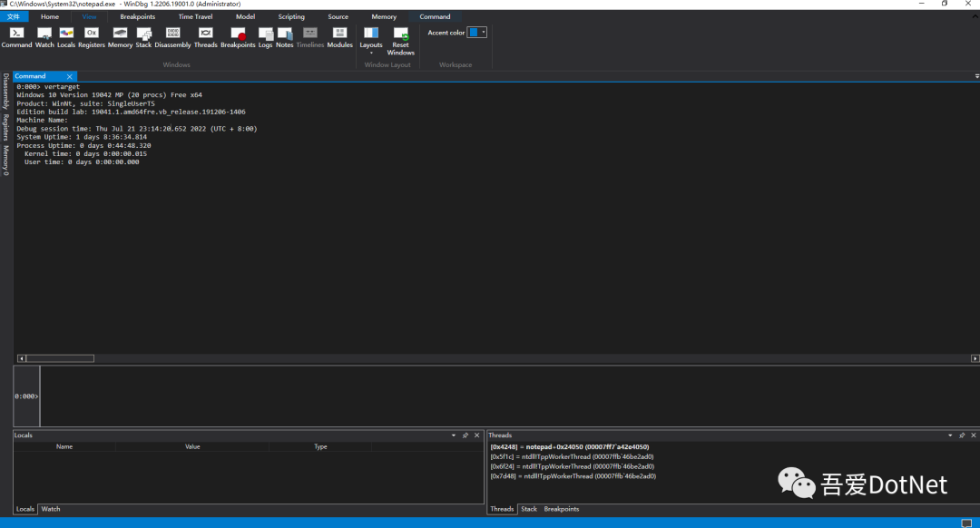Open the Source ribbon tab
This screenshot has height=528, width=980.
click(x=338, y=17)
